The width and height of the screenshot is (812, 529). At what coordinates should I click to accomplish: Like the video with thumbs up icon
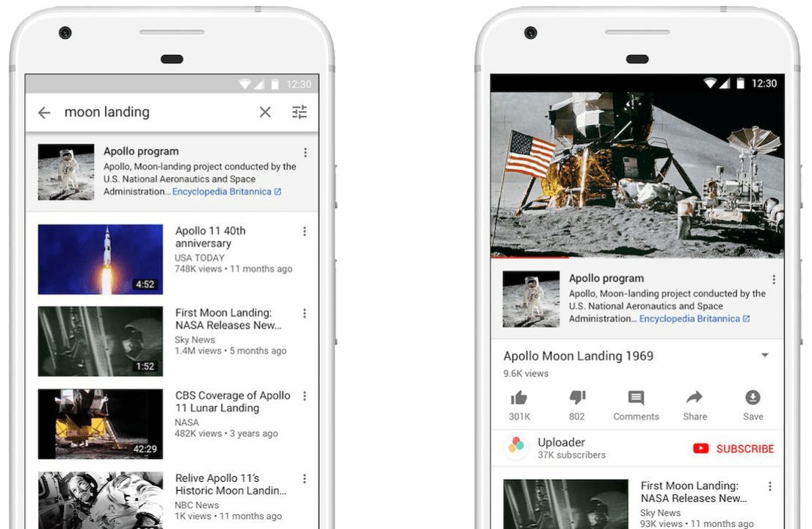(519, 398)
